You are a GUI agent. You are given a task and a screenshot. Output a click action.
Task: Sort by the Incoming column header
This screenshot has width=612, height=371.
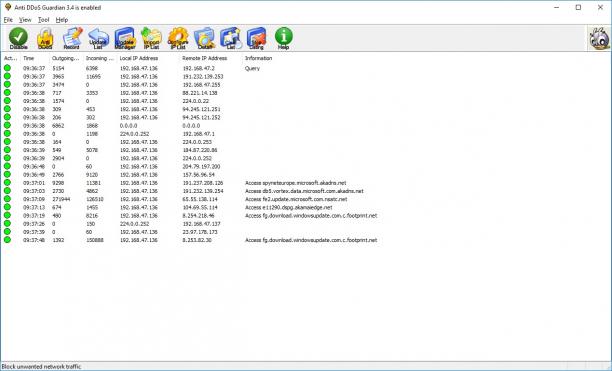(x=100, y=58)
